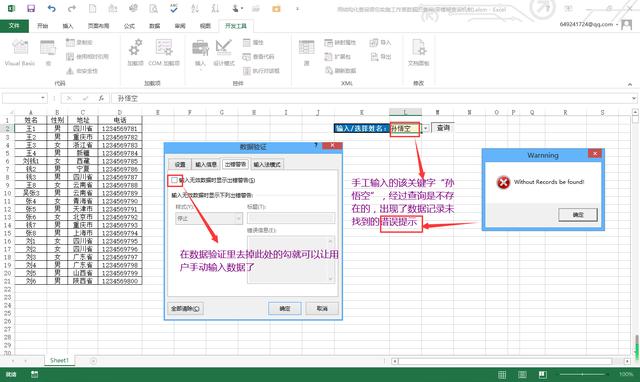This screenshot has height=382, width=640.
Task: Click 取消 in the 数据验证 dialog
Action: click(322, 309)
